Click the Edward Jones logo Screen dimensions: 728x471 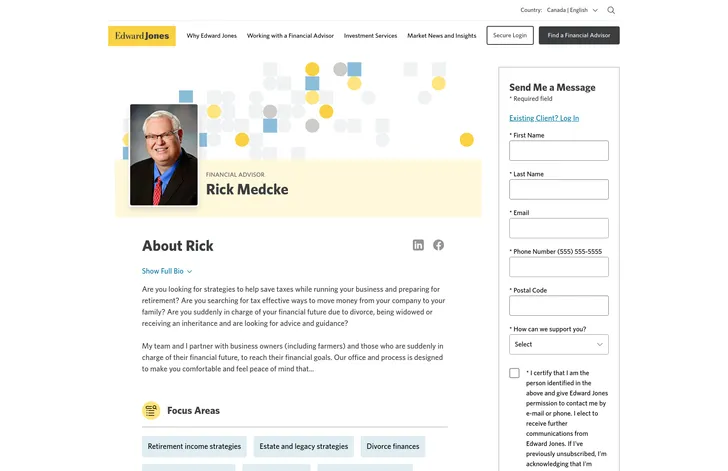tap(142, 36)
